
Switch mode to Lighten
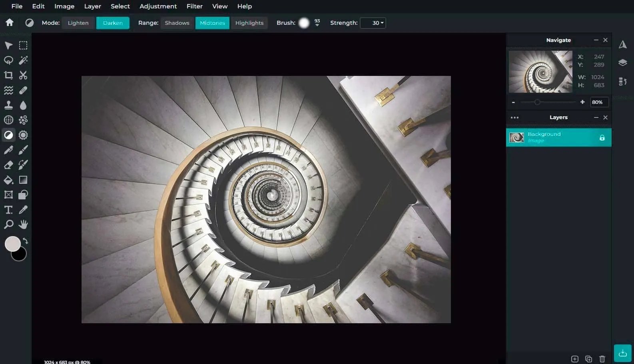(78, 23)
